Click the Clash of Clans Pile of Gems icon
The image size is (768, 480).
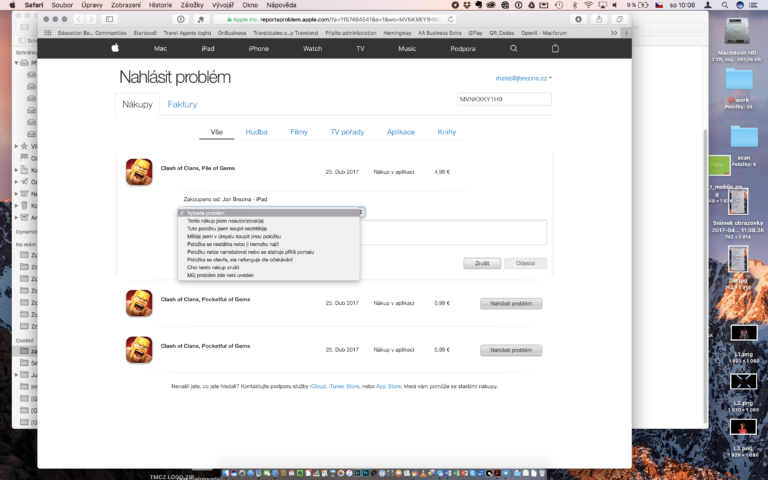(x=139, y=172)
